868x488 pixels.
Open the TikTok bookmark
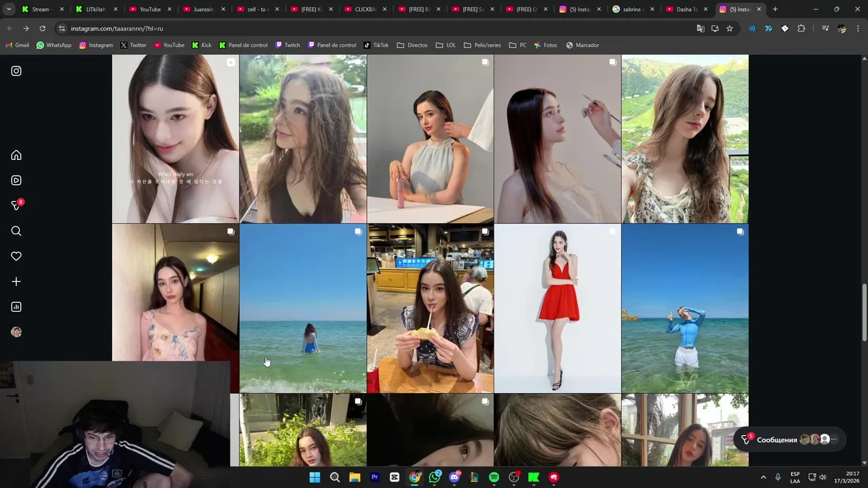pos(376,45)
